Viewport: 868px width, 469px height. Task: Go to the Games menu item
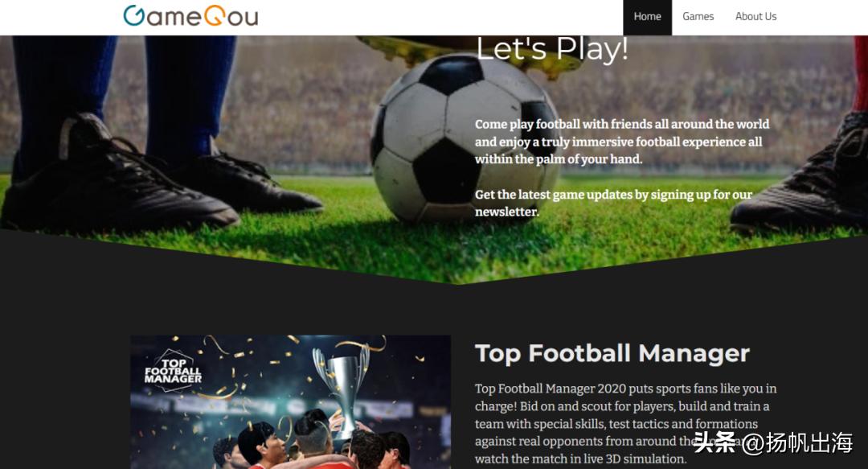coord(698,17)
